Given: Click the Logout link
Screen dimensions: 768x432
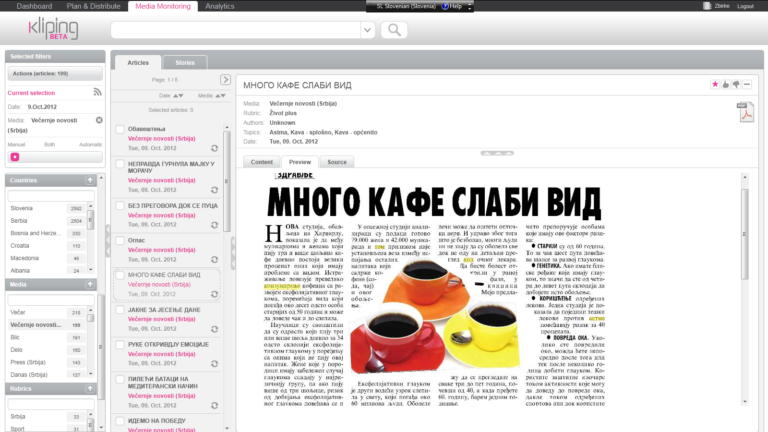Looking at the screenshot, I should coord(745,6).
